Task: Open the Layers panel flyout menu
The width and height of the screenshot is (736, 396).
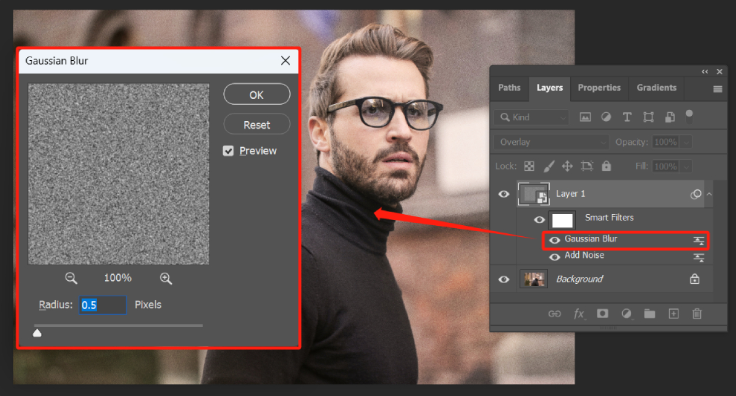Action: click(x=718, y=89)
